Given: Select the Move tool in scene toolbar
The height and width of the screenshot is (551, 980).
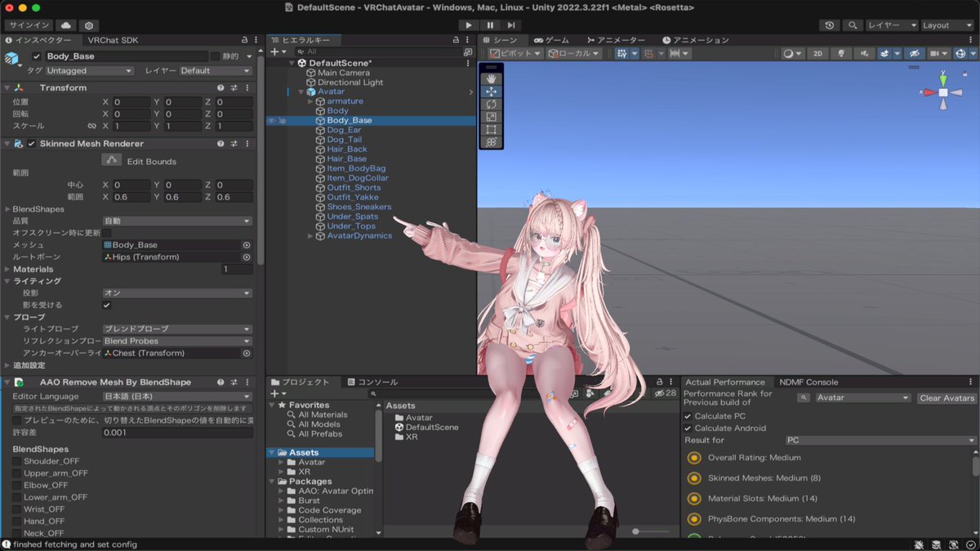Looking at the screenshot, I should (491, 91).
